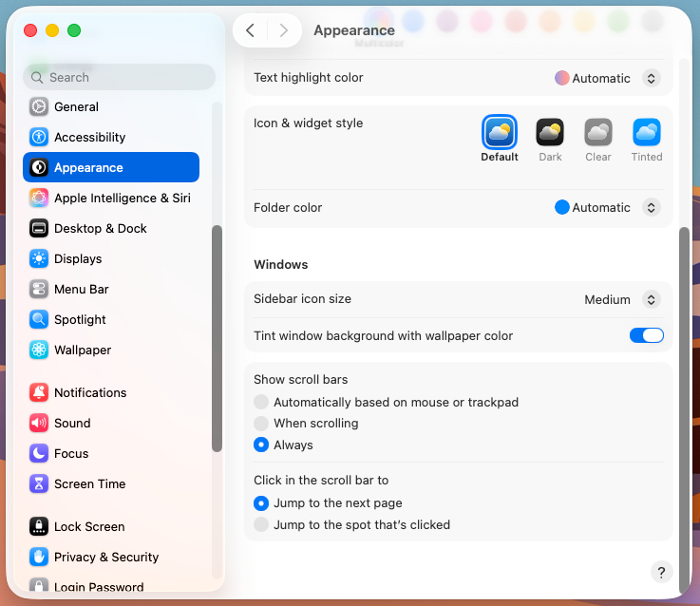Open the Wallpaper settings icon
The width and height of the screenshot is (700, 606).
(x=39, y=350)
